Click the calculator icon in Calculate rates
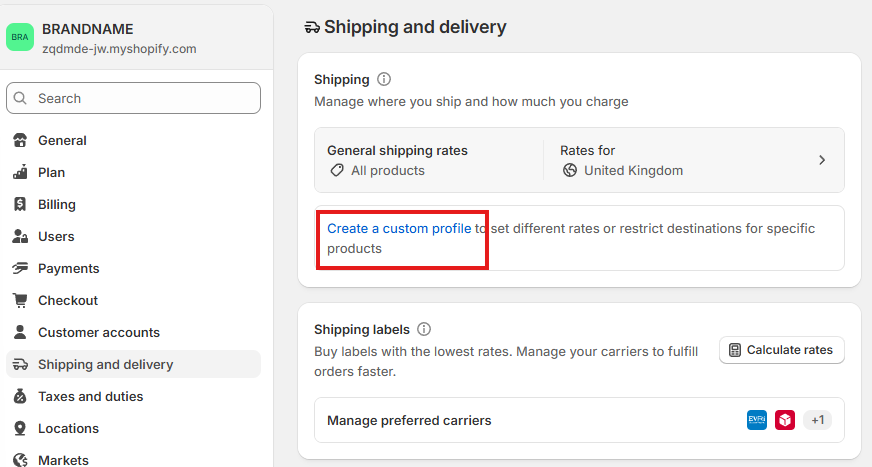The height and width of the screenshot is (467, 872). [x=735, y=350]
